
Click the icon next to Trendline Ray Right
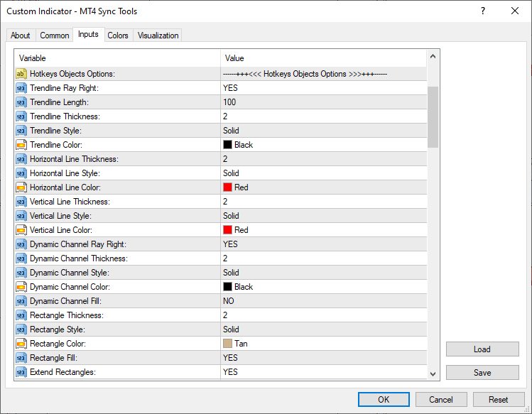point(21,88)
